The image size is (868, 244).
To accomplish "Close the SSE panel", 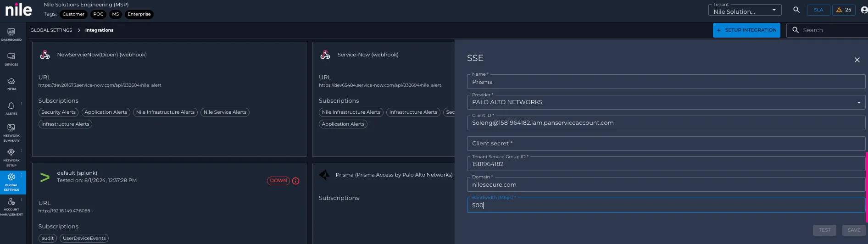I will pyautogui.click(x=857, y=60).
